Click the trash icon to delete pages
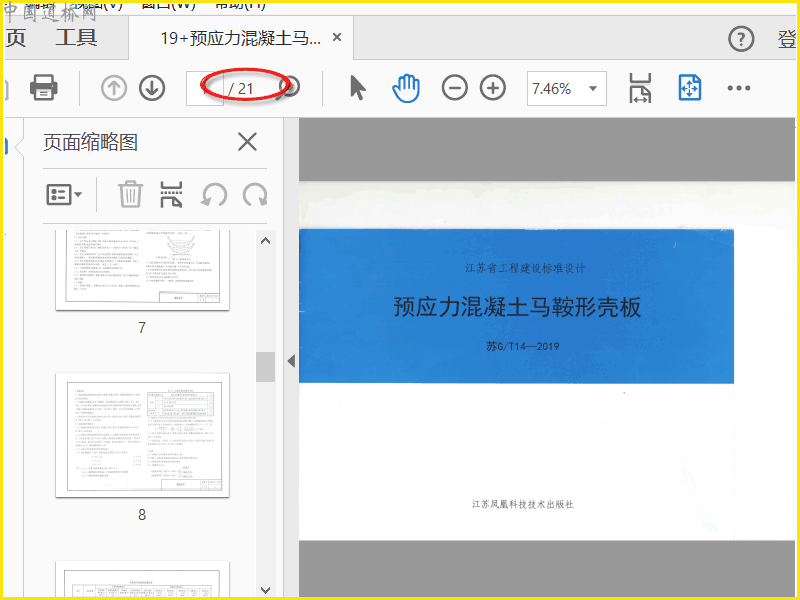Viewport: 800px width, 600px height. 130,194
